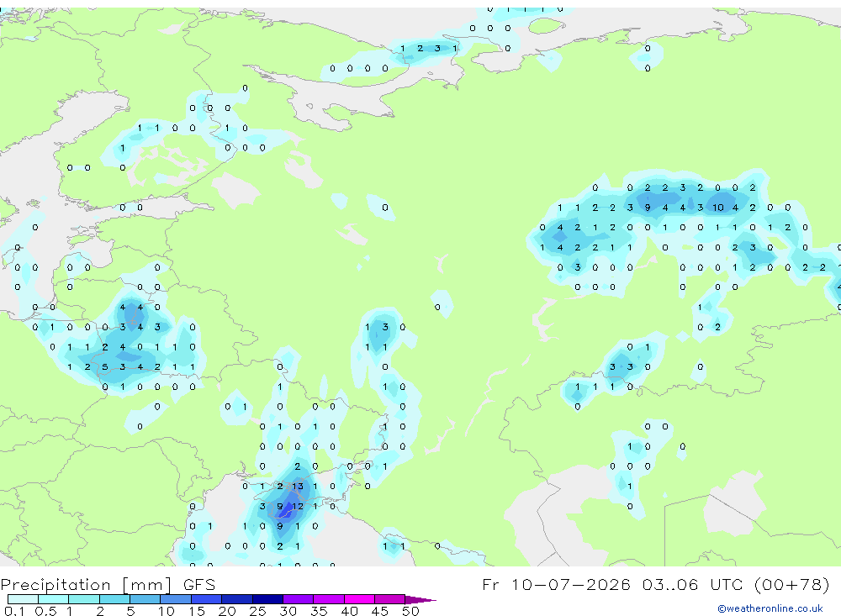Select the '35' legend scale label
This screenshot has height=616, width=841.
(x=319, y=611)
